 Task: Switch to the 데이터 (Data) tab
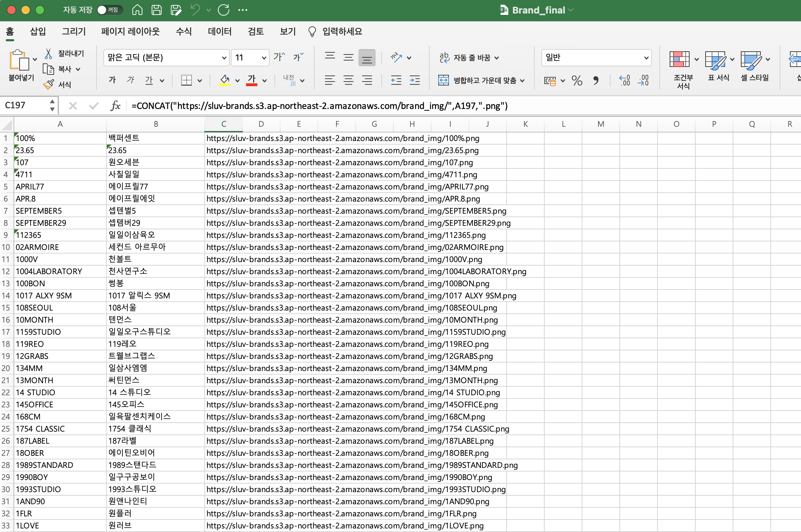coord(220,31)
